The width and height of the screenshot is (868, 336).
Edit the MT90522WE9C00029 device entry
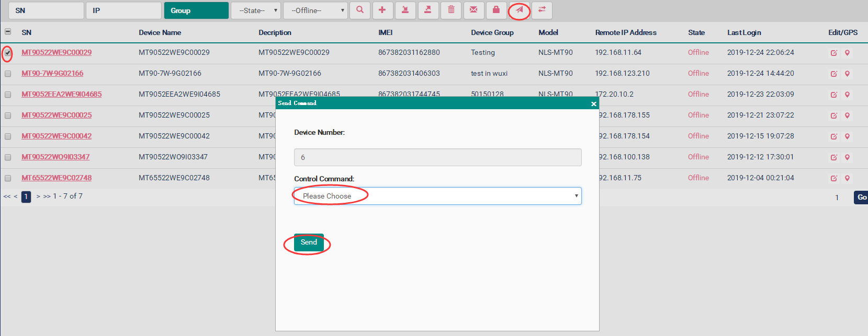(x=833, y=53)
